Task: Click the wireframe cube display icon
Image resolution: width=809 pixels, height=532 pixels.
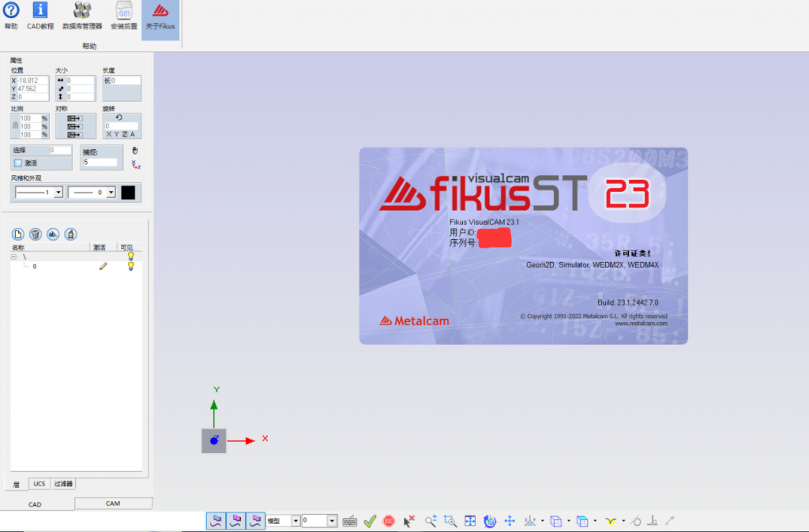Action: (x=555, y=521)
